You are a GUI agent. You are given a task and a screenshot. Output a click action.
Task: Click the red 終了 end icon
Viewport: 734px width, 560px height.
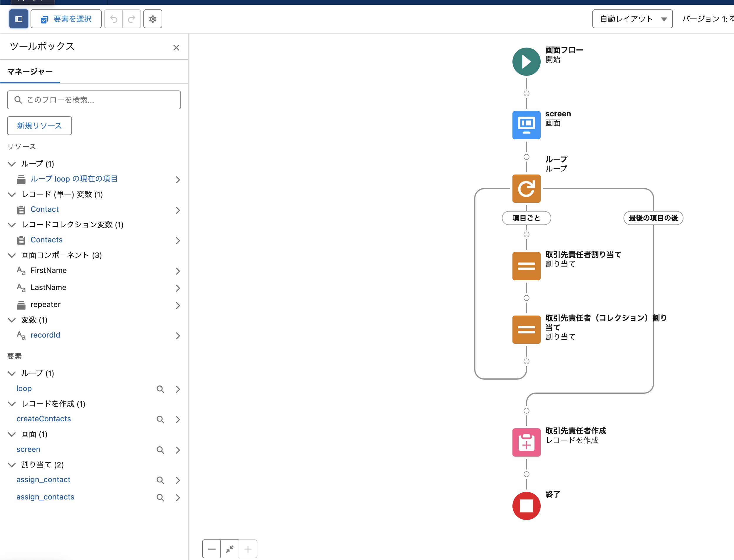(x=526, y=506)
